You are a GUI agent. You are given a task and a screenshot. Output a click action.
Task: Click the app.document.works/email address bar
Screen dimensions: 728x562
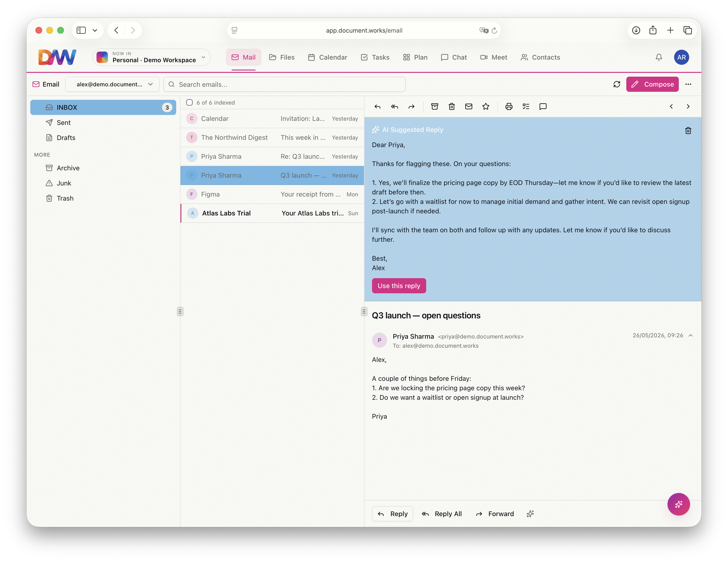tap(364, 30)
